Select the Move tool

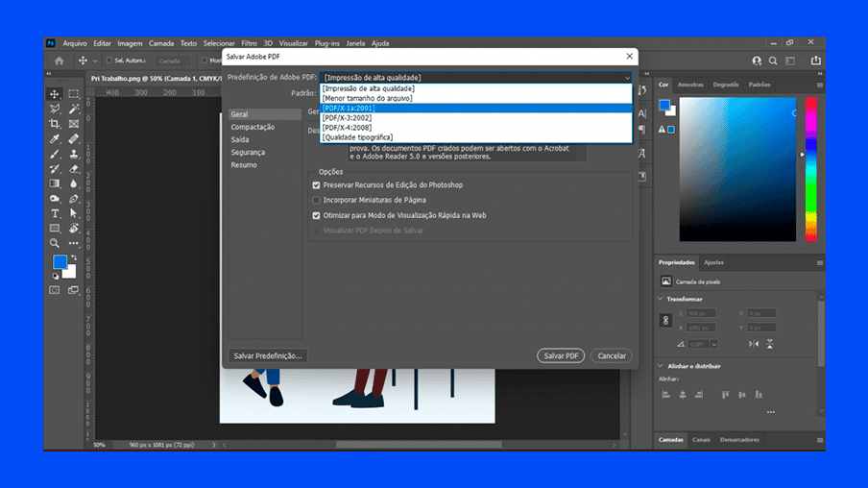(x=55, y=94)
